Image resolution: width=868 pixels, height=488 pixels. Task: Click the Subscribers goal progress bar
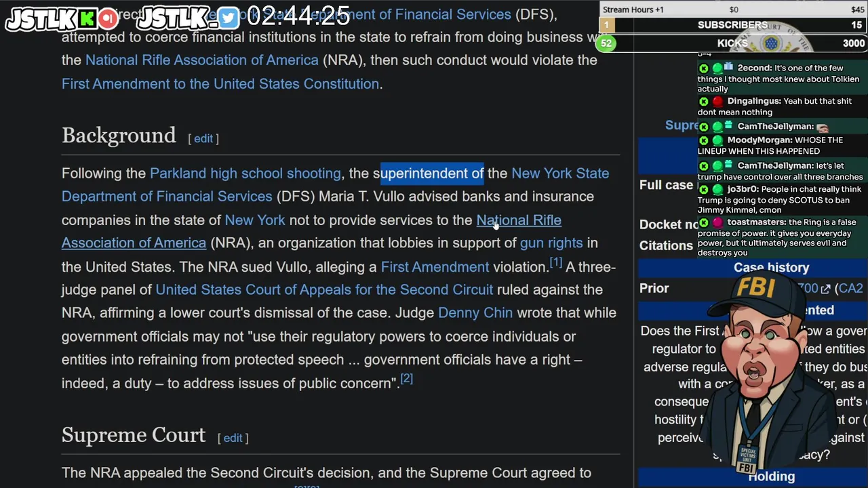pyautogui.click(x=733, y=25)
